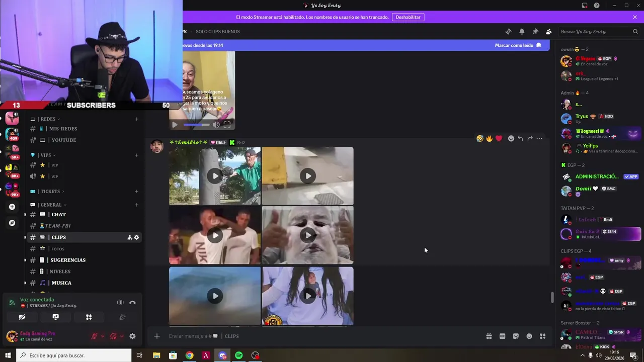Create channel in REDES category
The height and width of the screenshot is (362, 644).
coord(136,119)
